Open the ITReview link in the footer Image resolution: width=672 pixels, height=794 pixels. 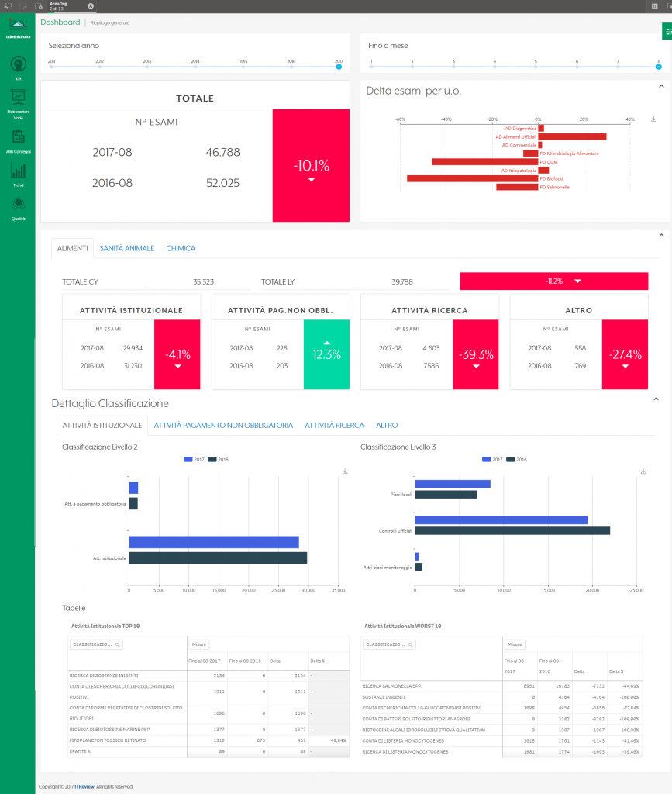(x=84, y=787)
